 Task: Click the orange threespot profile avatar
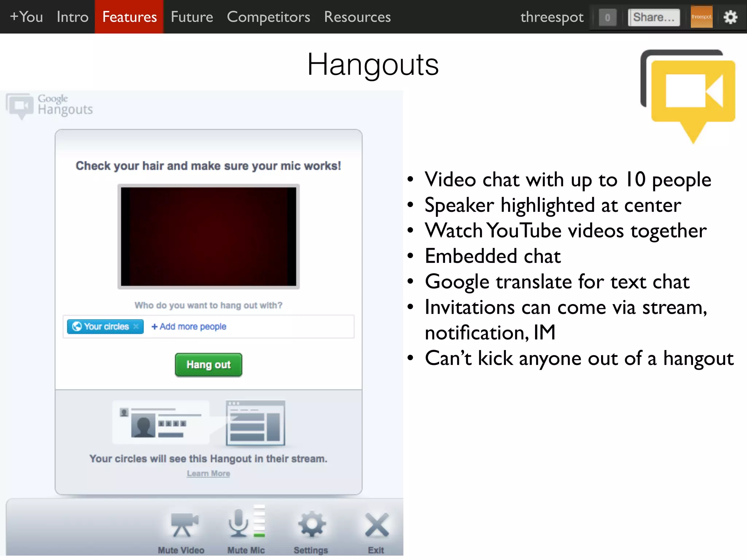701,17
